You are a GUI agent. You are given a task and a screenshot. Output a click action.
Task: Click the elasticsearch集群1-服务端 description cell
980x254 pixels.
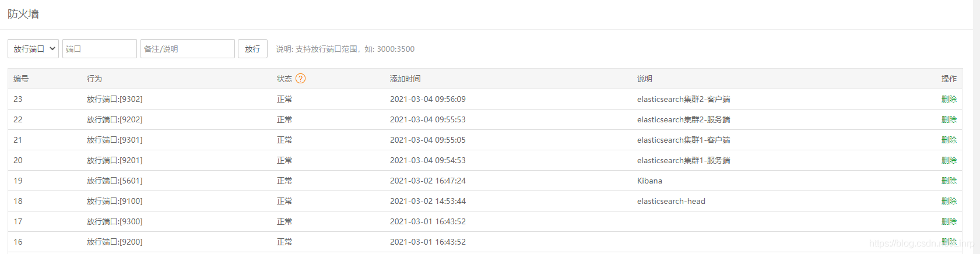tap(683, 160)
